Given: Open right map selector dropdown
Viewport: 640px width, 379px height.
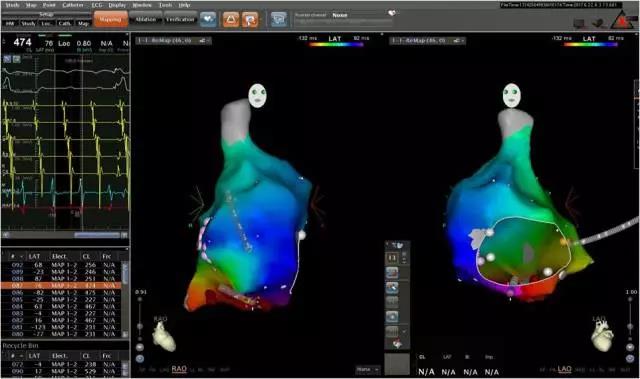Looking at the screenshot, I should (x=427, y=40).
